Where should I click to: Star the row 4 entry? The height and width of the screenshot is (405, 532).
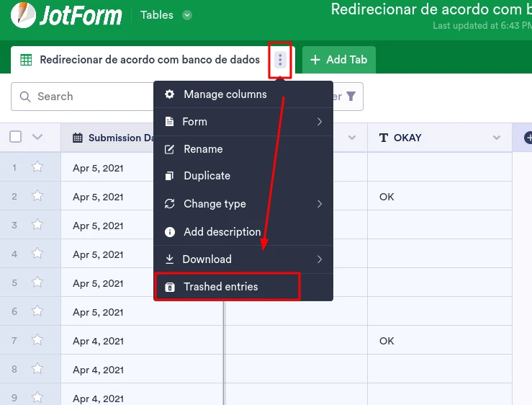click(x=37, y=254)
